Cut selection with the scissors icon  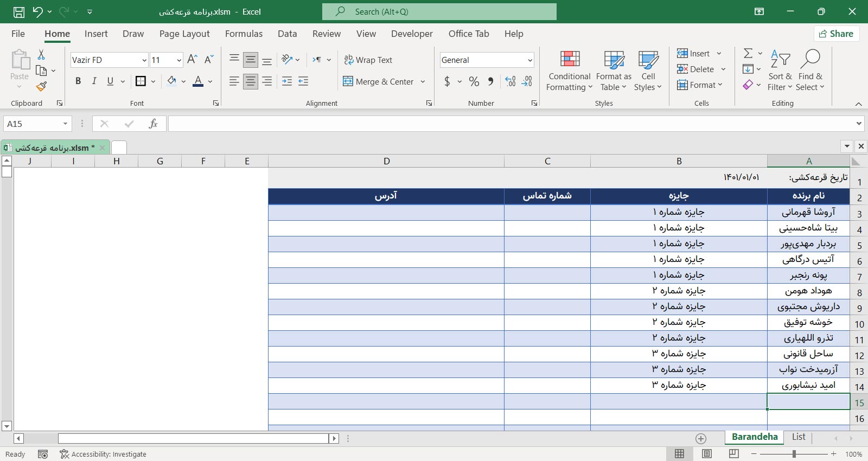(41, 55)
